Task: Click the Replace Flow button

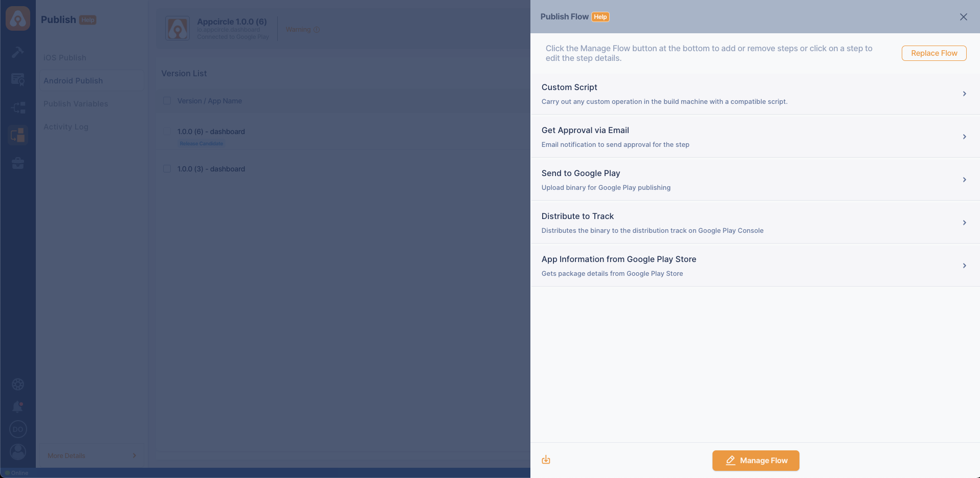Action: (933, 53)
